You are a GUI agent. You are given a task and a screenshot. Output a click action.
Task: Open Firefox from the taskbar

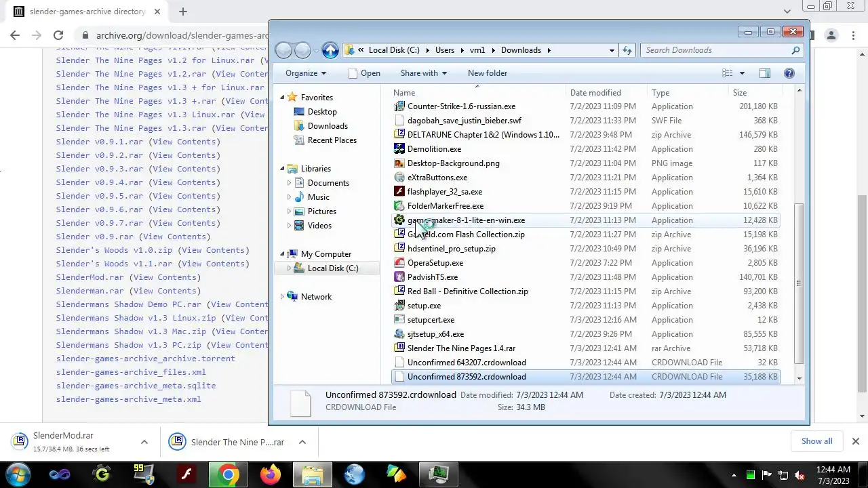271,474
